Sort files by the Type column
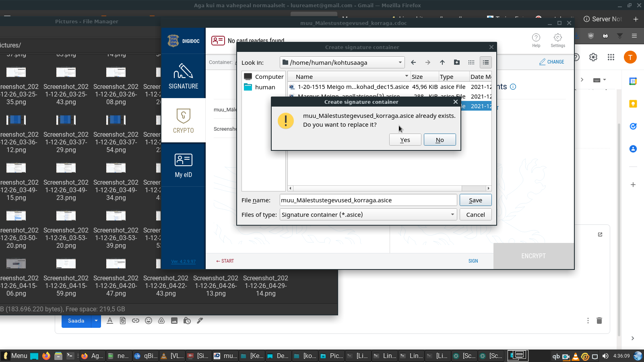The height and width of the screenshot is (362, 644). [x=454, y=76]
